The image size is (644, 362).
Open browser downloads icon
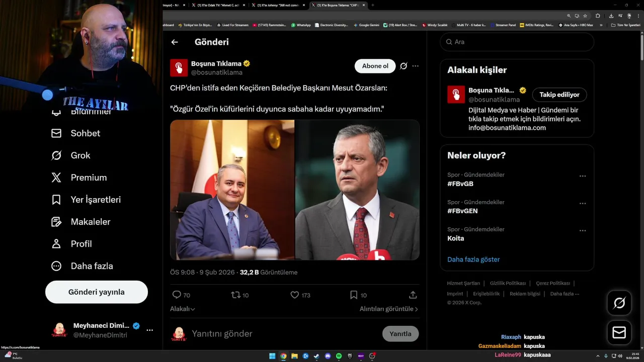pyautogui.click(x=611, y=16)
